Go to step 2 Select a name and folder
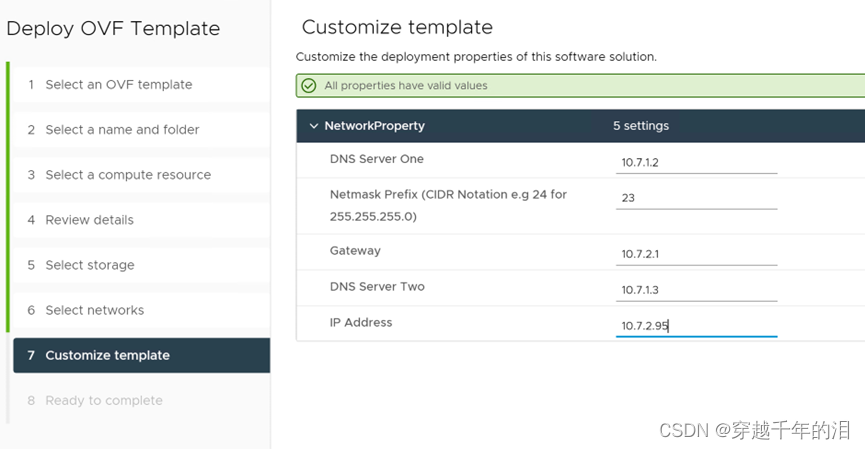865x449 pixels. (141, 130)
